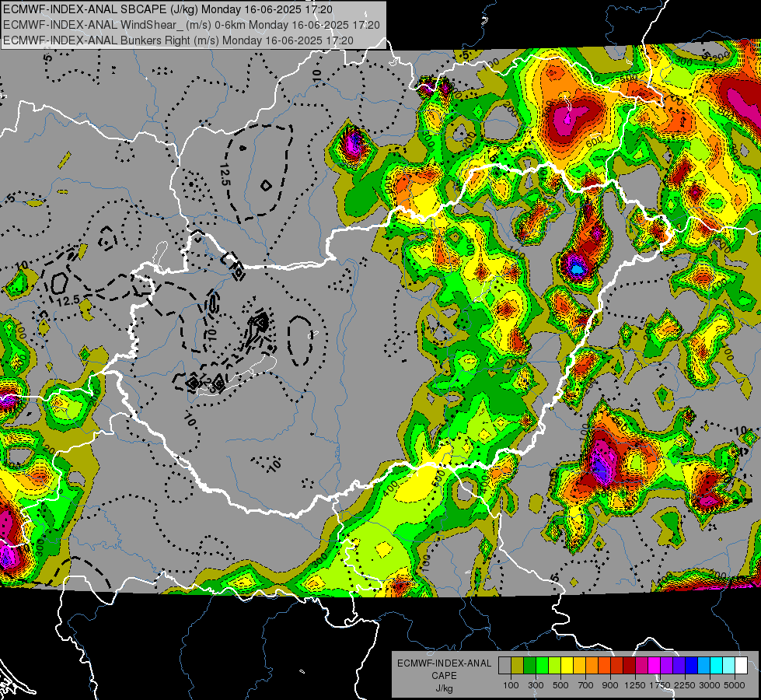This screenshot has width=761, height=700.
Task: Select the WindShear 0-6km layer title line
Action: (192, 25)
